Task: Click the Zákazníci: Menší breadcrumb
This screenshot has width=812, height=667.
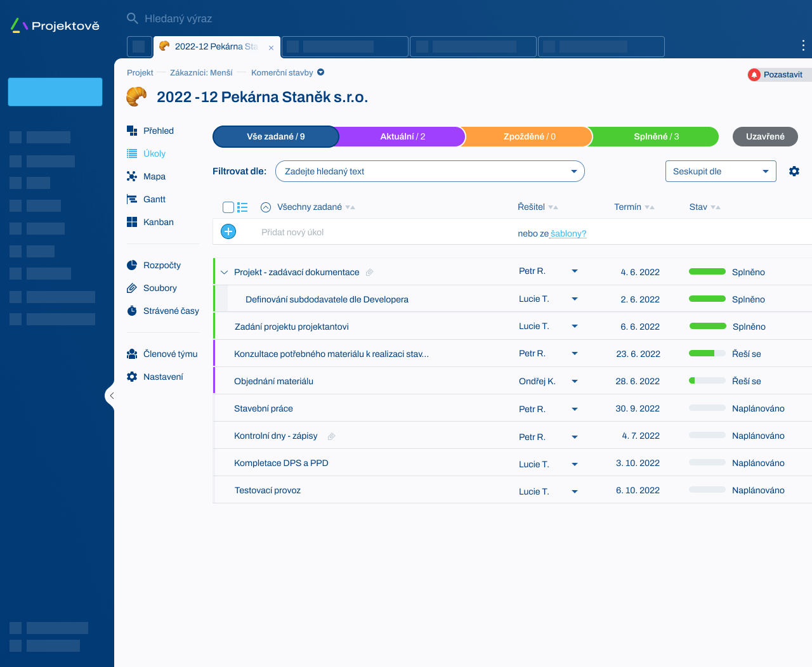Action: [x=201, y=72]
